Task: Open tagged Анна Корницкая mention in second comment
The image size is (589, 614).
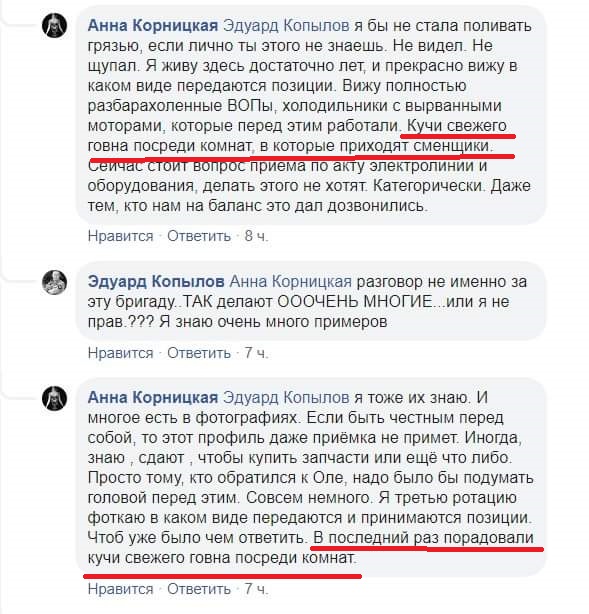Action: (x=291, y=282)
